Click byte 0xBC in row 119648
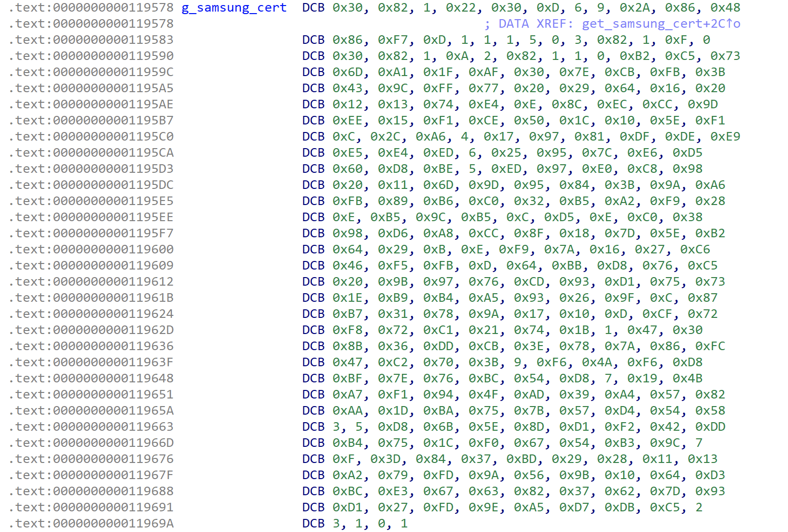Viewport: 788px width, 532px height. tap(484, 378)
